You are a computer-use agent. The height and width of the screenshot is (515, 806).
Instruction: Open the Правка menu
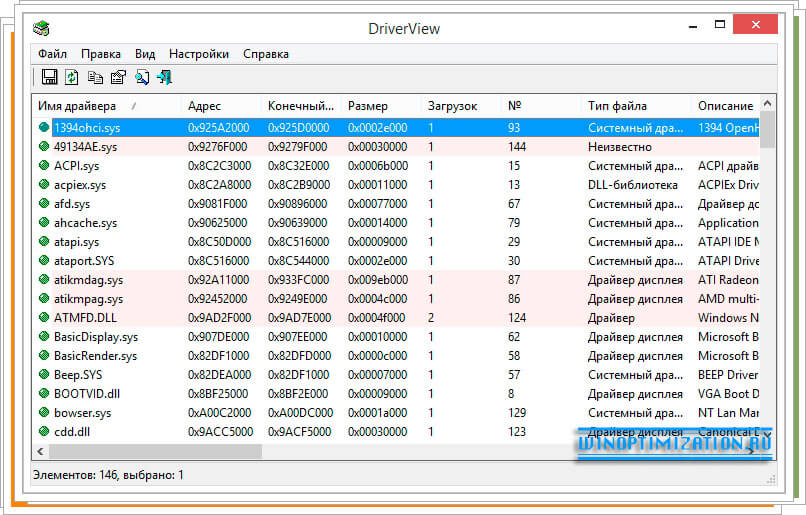101,53
